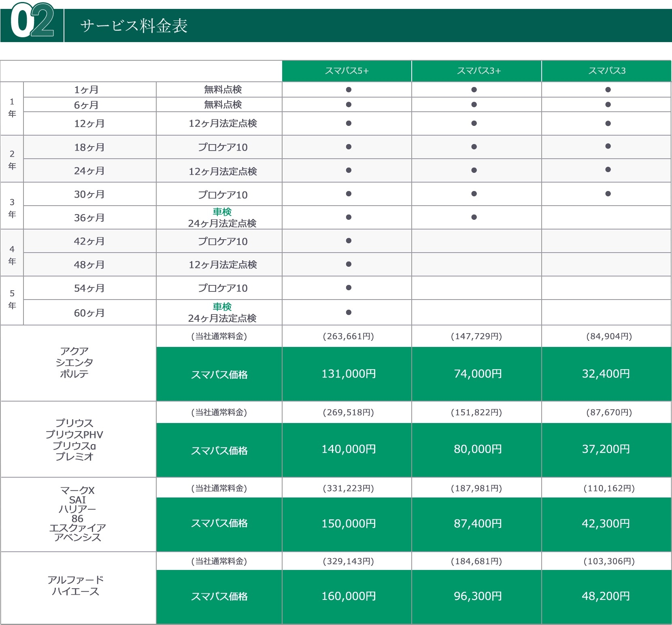The image size is (672, 625).
Task: Click the 54ヶ月 row label
Action: click(x=89, y=288)
